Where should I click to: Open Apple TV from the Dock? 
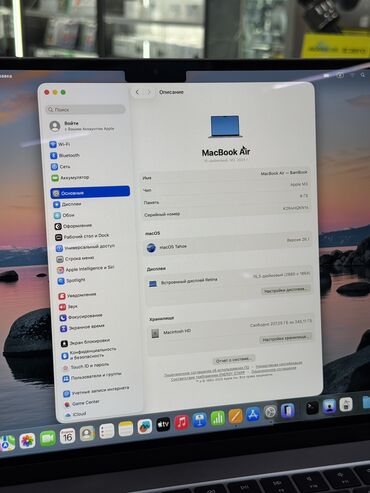tap(163, 424)
